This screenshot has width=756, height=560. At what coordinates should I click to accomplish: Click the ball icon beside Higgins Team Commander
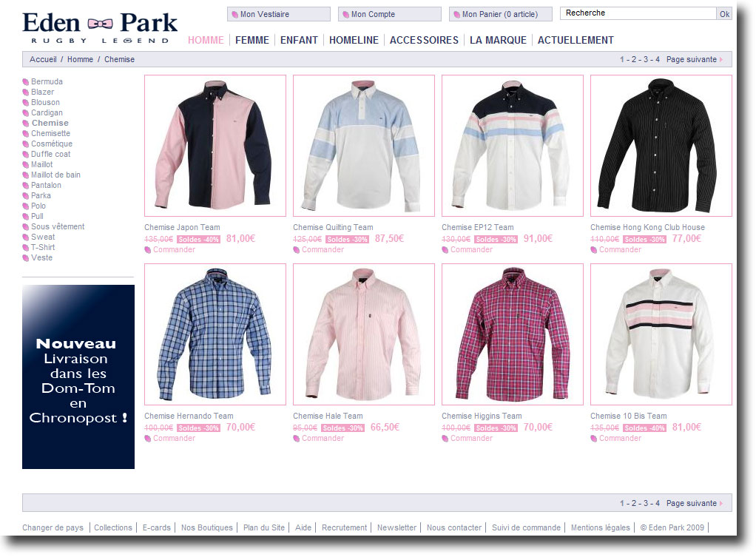445,438
